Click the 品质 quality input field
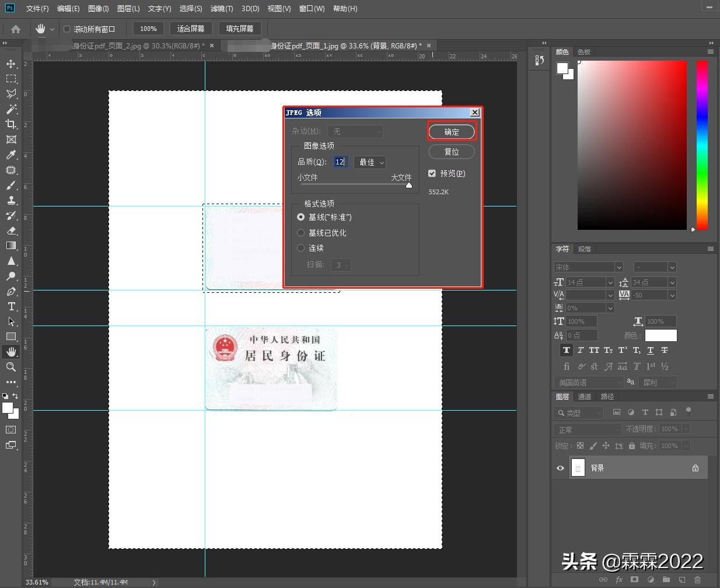 [x=341, y=162]
